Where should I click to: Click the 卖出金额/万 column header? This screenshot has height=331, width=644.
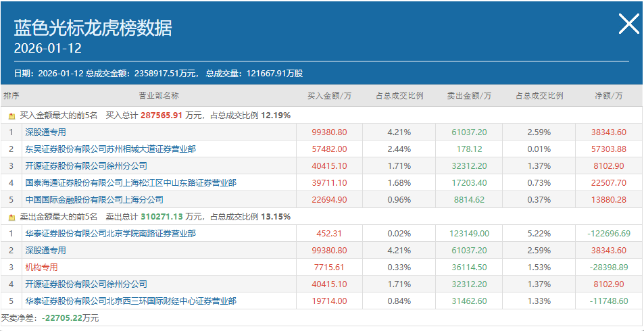click(x=469, y=96)
